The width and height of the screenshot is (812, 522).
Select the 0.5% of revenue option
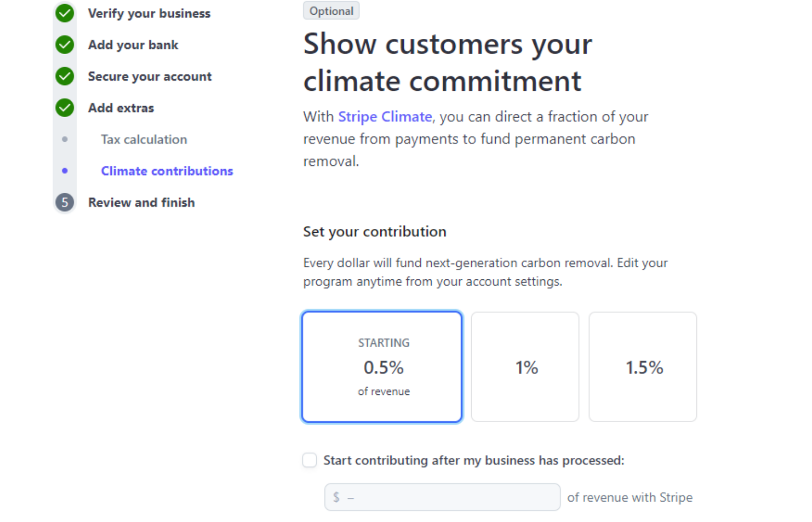click(382, 367)
